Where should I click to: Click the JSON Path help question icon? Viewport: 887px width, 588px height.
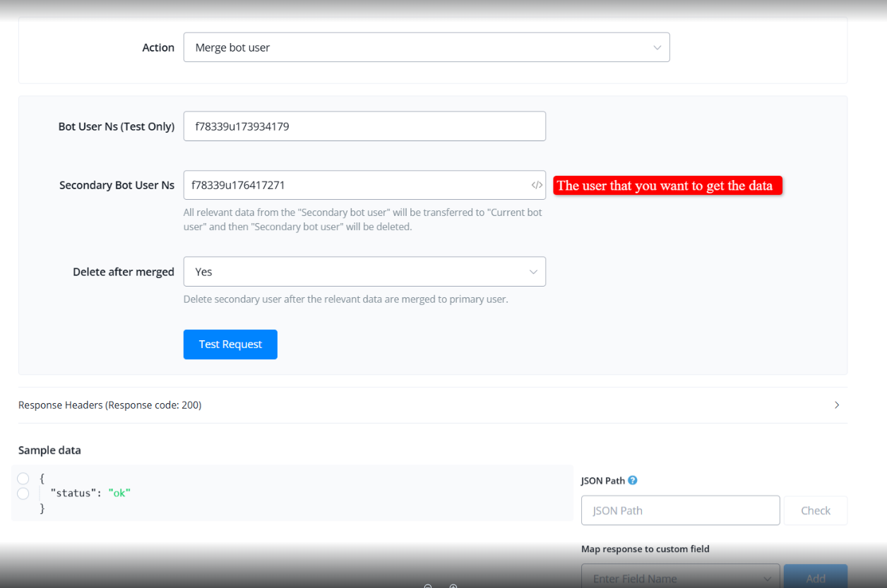(633, 481)
